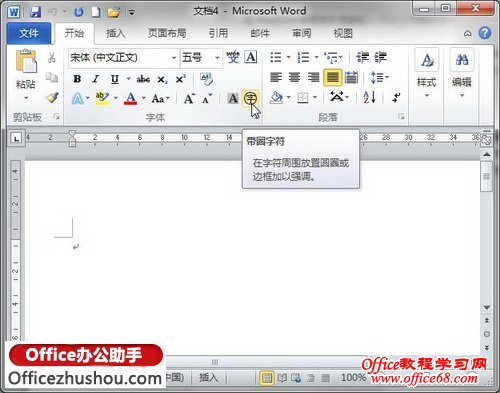
Task: Click the Save icon in quick access toolbar
Action: [x=35, y=12]
